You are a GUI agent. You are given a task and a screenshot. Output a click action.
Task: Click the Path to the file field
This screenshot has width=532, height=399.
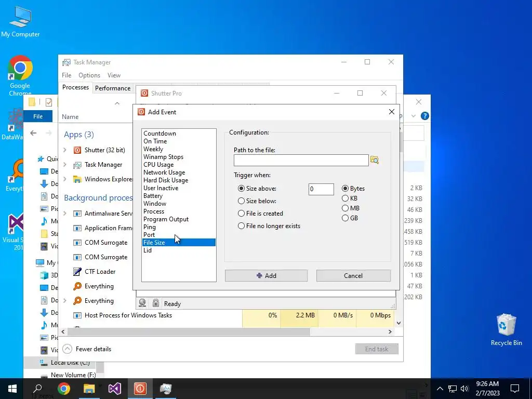(301, 160)
